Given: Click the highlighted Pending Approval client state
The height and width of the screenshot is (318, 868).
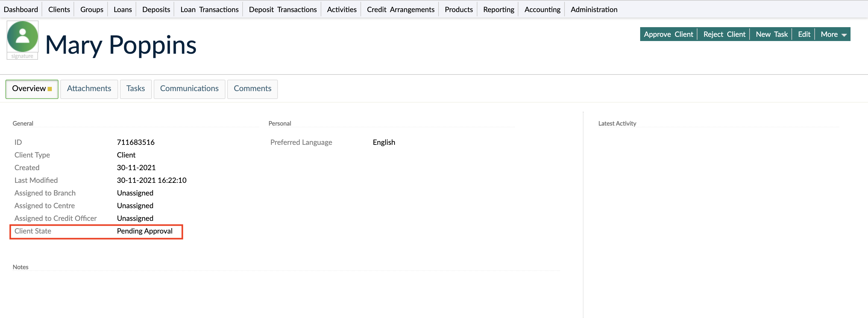Looking at the screenshot, I should point(145,231).
